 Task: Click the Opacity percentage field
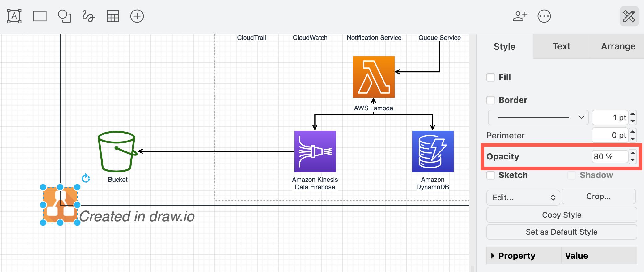tap(609, 156)
